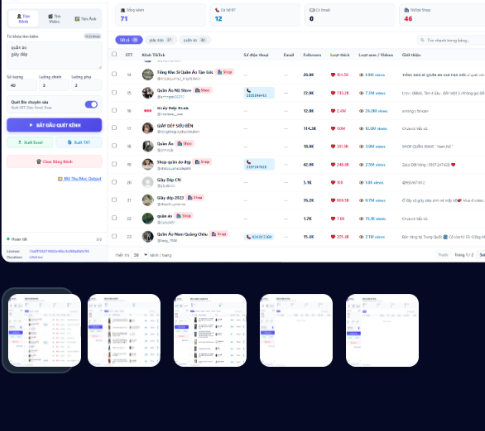485x431 pixels.
Task: Tick the select-all checkbox in table header
Action: [x=114, y=54]
